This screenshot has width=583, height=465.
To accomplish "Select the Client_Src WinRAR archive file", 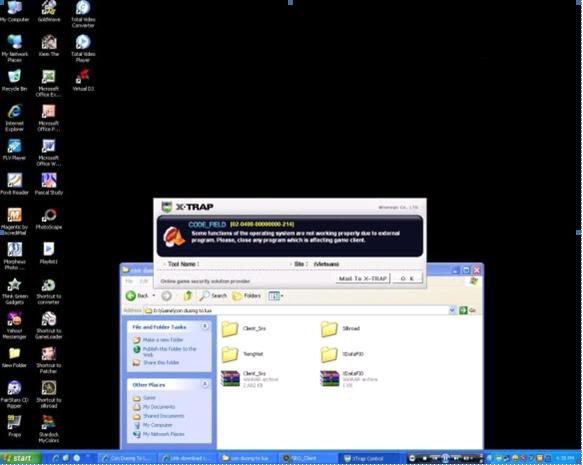I will coord(249,379).
